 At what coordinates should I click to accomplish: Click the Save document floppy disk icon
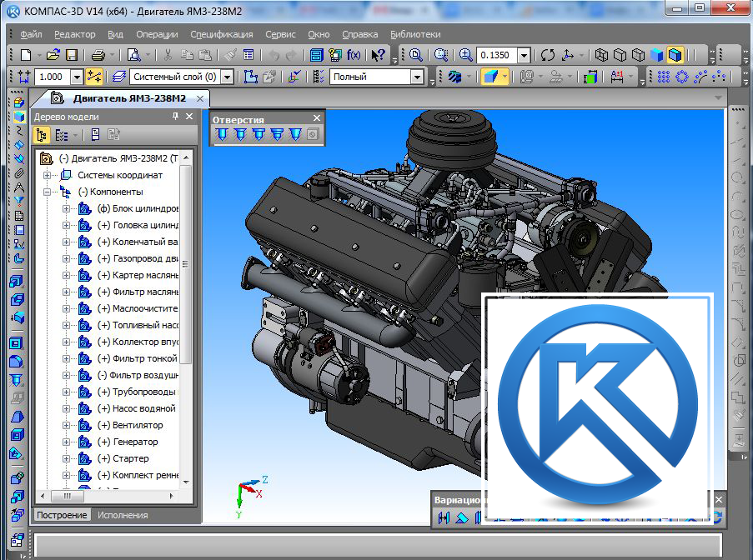(72, 55)
